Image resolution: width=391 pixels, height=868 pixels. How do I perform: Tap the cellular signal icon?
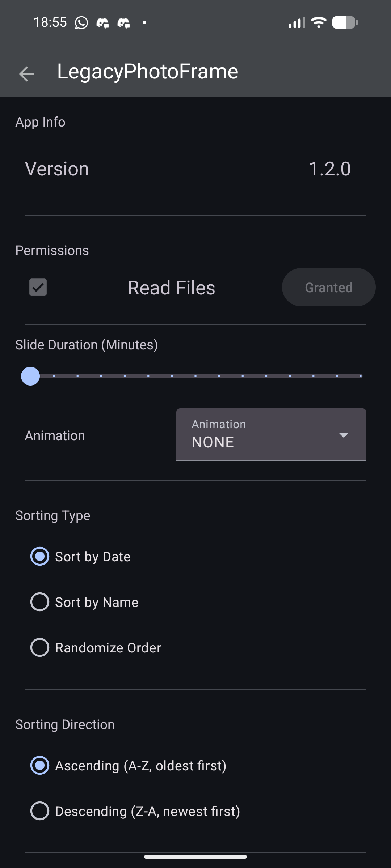point(297,22)
